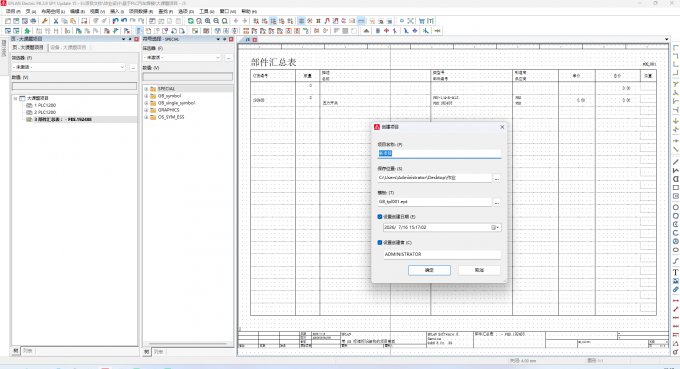Expand the OS_SYM_ESS library folder

(x=146, y=117)
